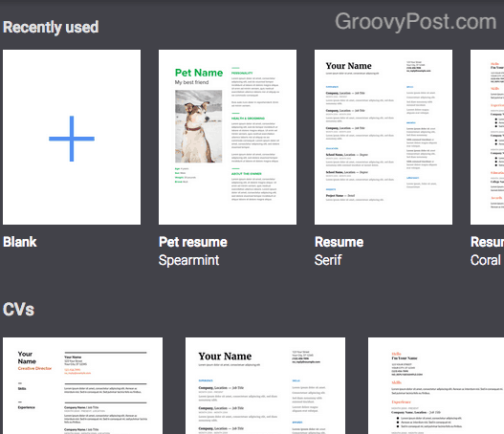
Task: Click the 'Recently used' section heading
Action: click(51, 27)
